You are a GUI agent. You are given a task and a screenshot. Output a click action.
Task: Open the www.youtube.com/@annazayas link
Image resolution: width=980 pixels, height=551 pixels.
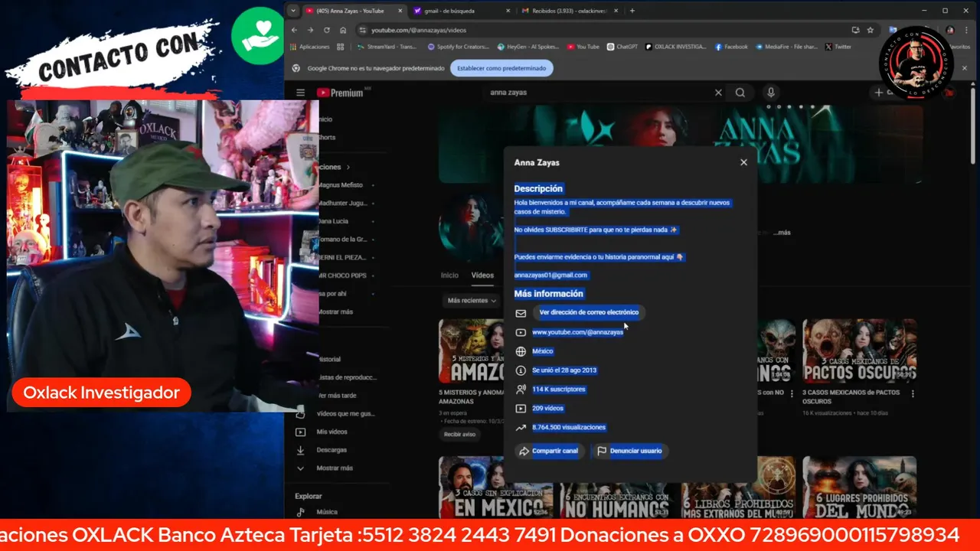point(577,332)
